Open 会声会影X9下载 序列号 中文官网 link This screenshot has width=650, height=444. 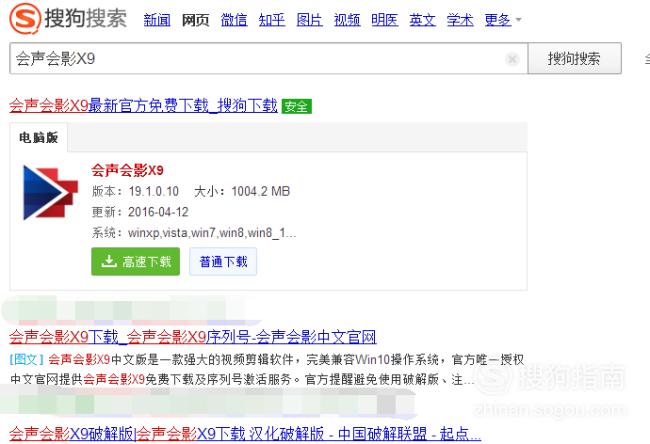(x=192, y=337)
